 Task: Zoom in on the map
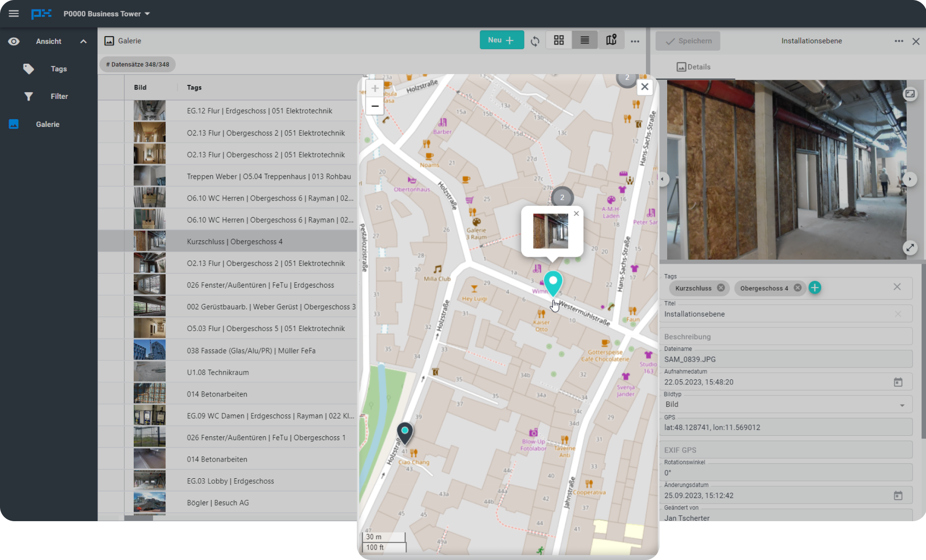[x=374, y=89]
